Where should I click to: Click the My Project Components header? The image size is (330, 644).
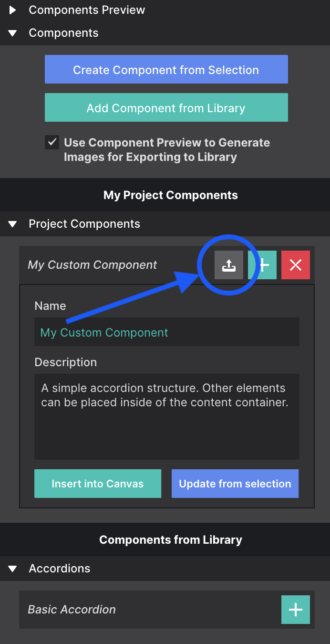[x=170, y=195]
